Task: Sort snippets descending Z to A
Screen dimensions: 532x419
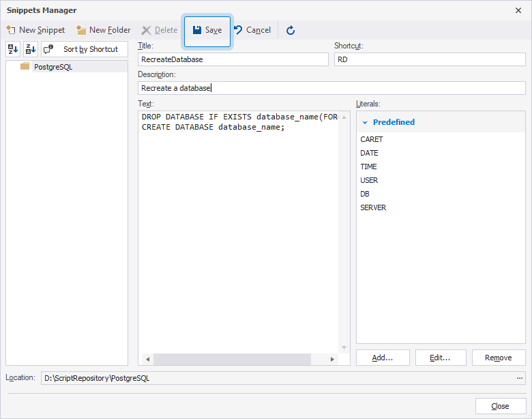Action: 31,49
